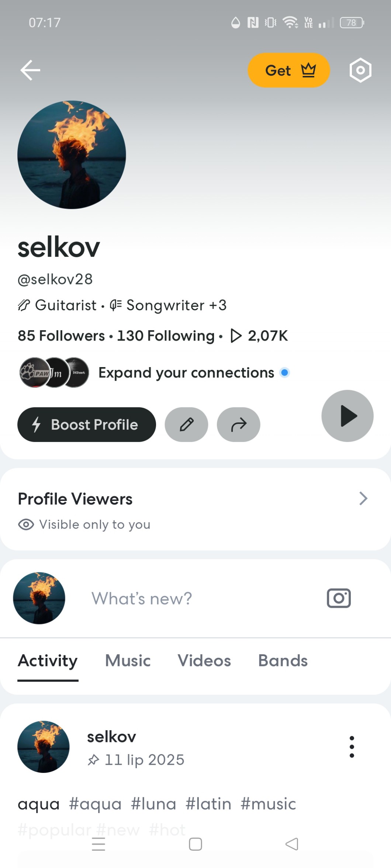Tap the Android back triangle button
The image size is (391, 868).
(x=292, y=844)
